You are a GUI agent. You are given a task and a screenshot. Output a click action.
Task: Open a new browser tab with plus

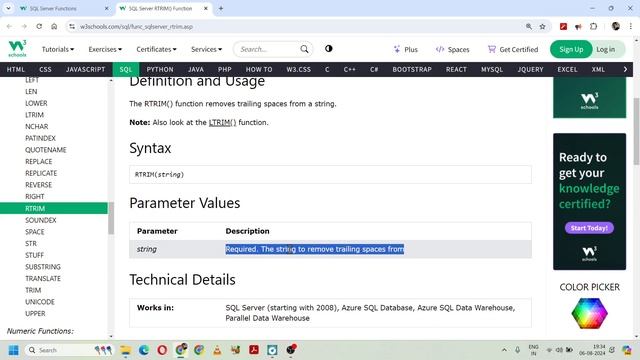pos(221,8)
